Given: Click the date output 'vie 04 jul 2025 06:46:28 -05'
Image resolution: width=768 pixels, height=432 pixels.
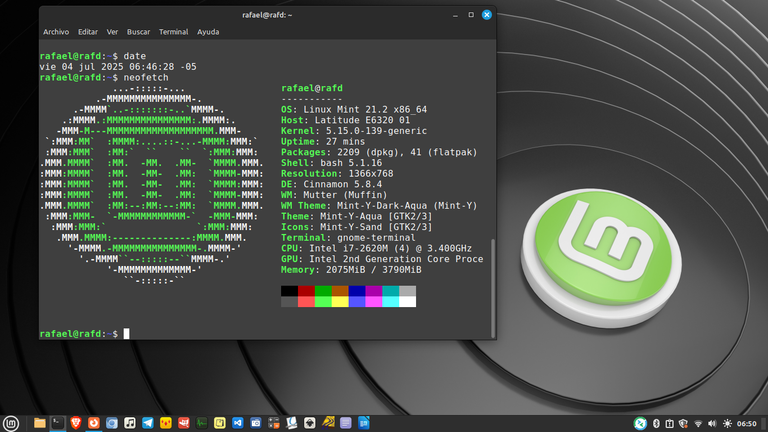Looking at the screenshot, I should [x=118, y=67].
